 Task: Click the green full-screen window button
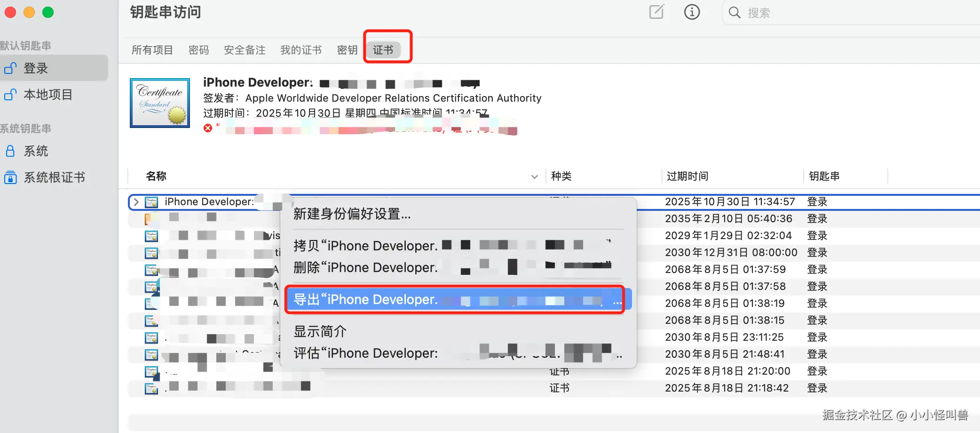coord(48,12)
